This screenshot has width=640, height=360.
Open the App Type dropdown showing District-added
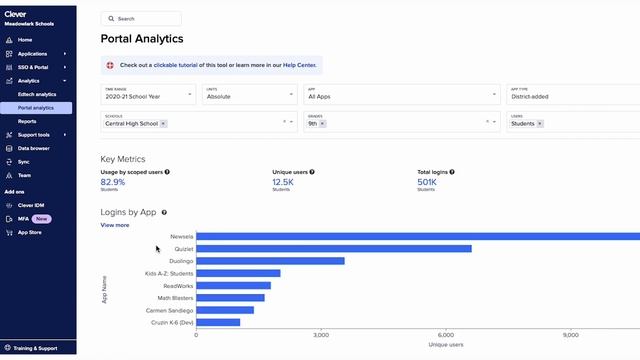point(573,94)
